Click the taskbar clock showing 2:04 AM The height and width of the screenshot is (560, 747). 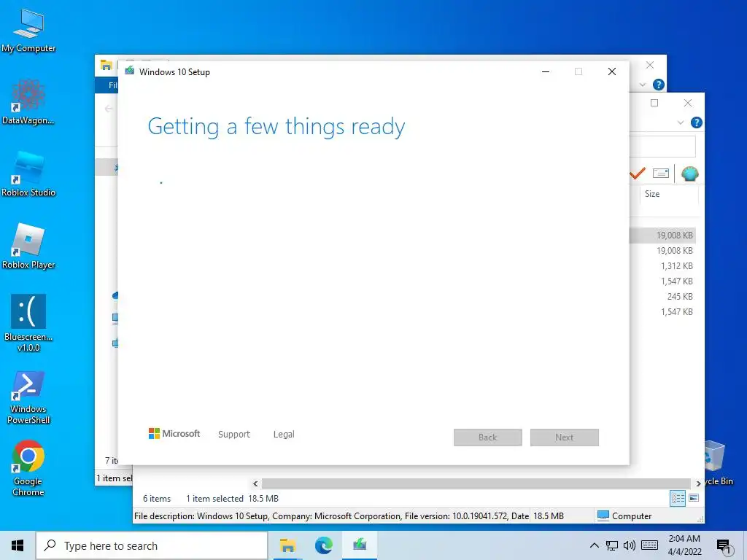point(684,545)
